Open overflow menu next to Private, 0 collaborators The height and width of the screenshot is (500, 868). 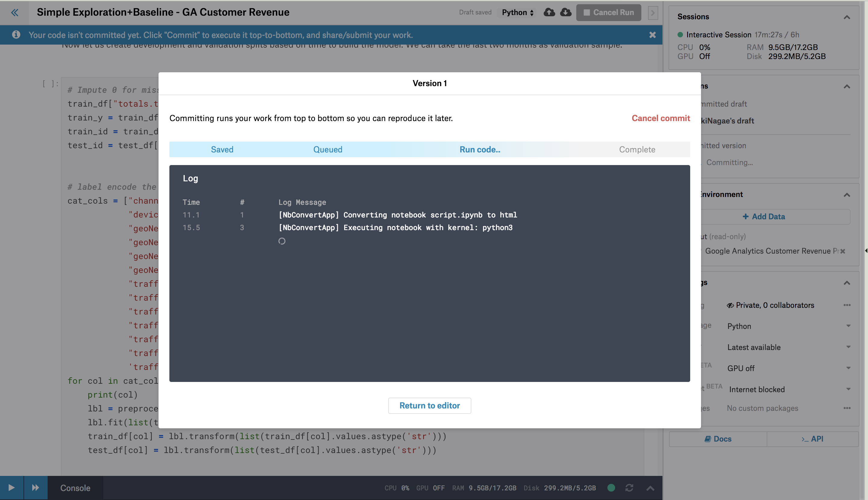point(847,305)
